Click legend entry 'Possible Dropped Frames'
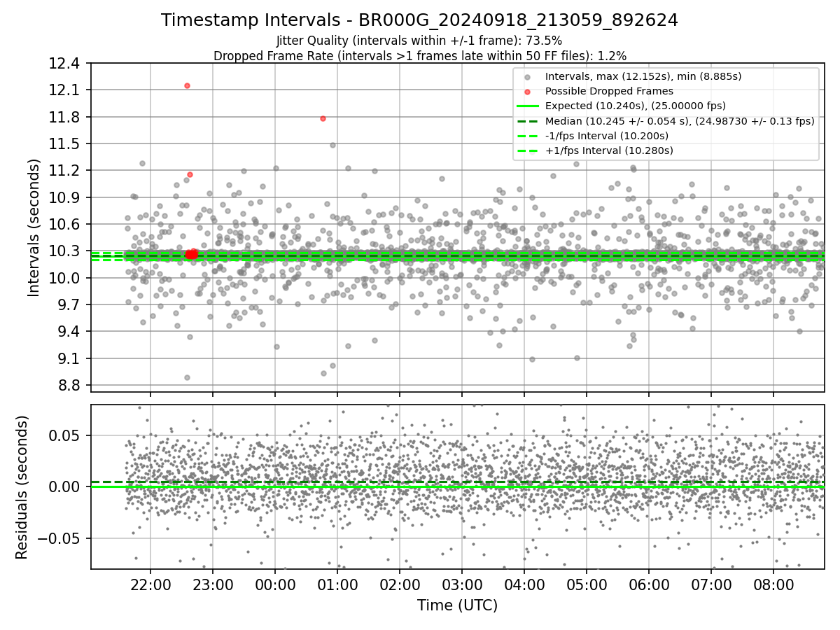840x630 pixels. [x=609, y=91]
